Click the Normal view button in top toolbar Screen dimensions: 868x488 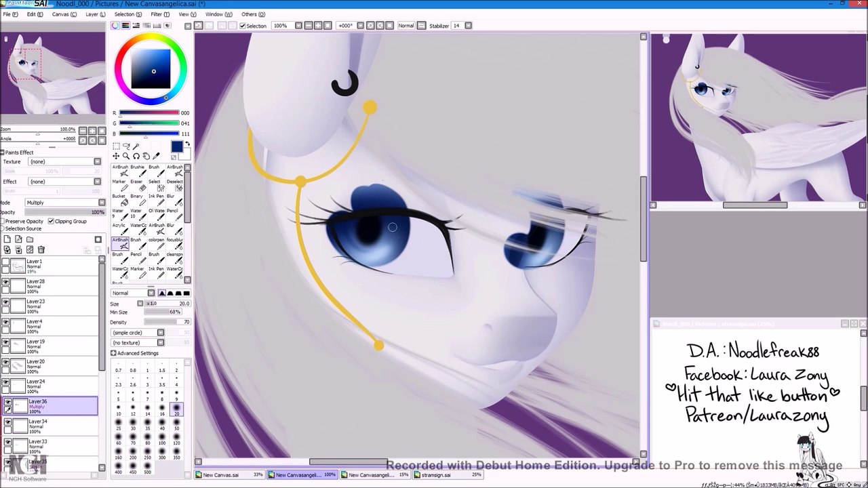click(x=406, y=26)
